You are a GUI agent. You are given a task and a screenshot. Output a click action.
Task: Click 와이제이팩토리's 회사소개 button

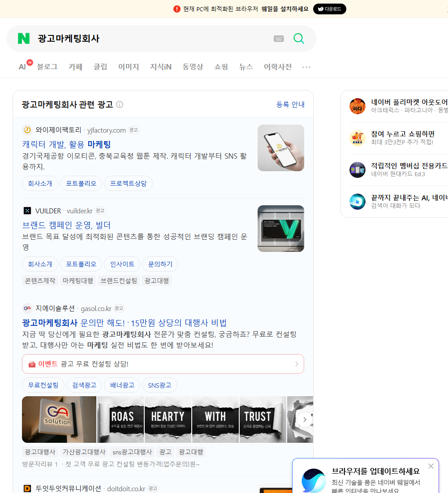pyautogui.click(x=40, y=183)
